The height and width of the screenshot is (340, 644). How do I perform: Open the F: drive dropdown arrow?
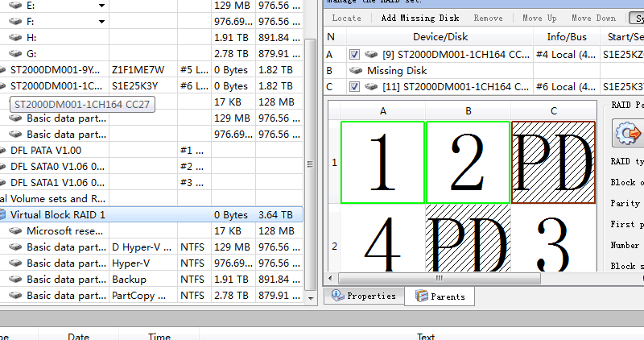point(101,22)
